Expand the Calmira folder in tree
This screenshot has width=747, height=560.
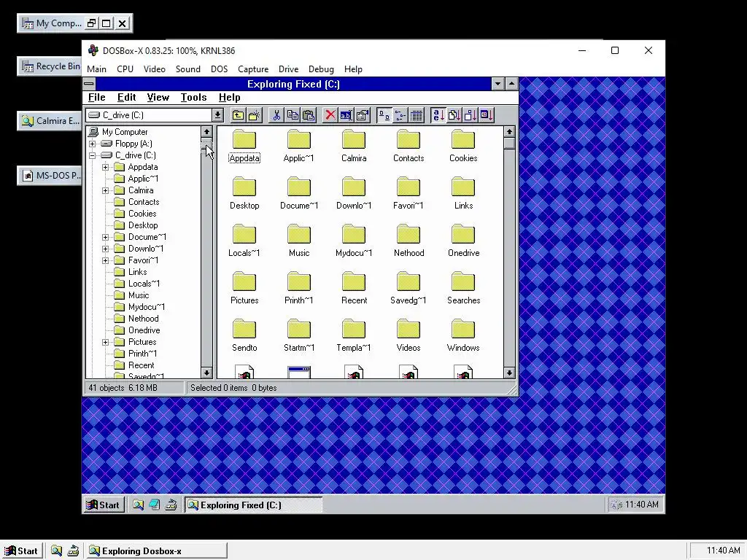pos(105,190)
